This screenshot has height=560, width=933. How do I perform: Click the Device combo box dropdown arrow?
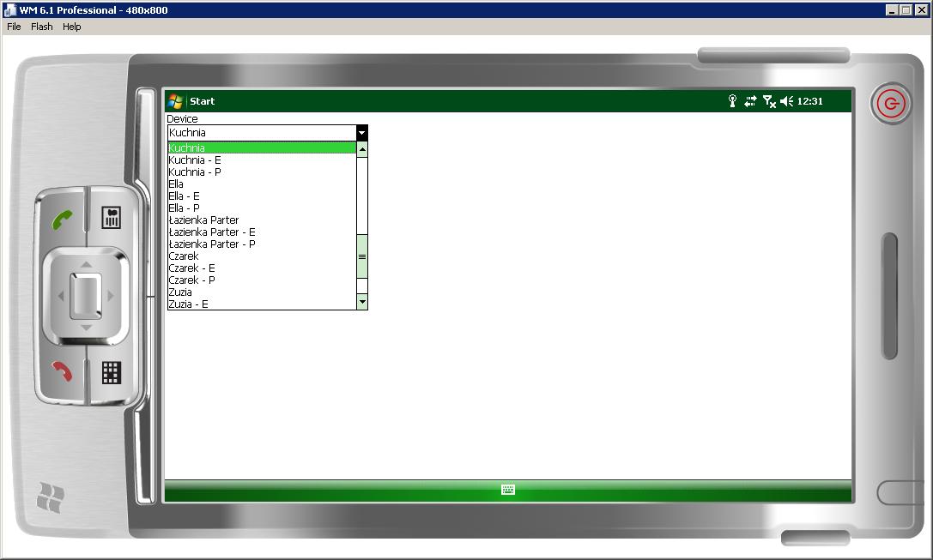coord(361,133)
